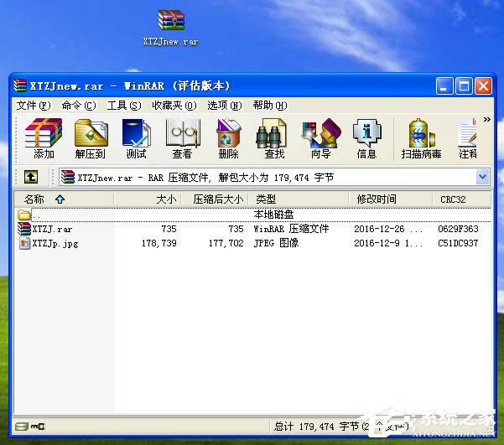
Task: Expand the toolbar overflow chevron
Action: pyautogui.click(x=487, y=121)
